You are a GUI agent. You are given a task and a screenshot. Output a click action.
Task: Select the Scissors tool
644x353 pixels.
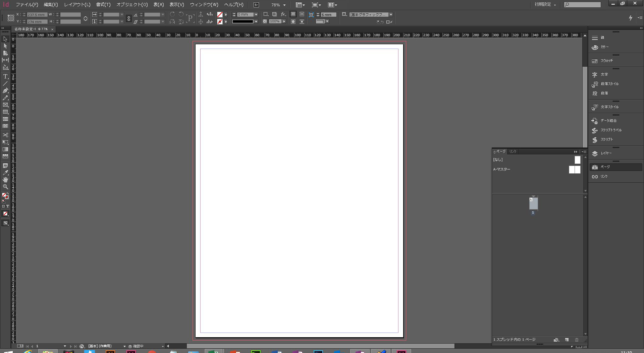(x=5, y=135)
